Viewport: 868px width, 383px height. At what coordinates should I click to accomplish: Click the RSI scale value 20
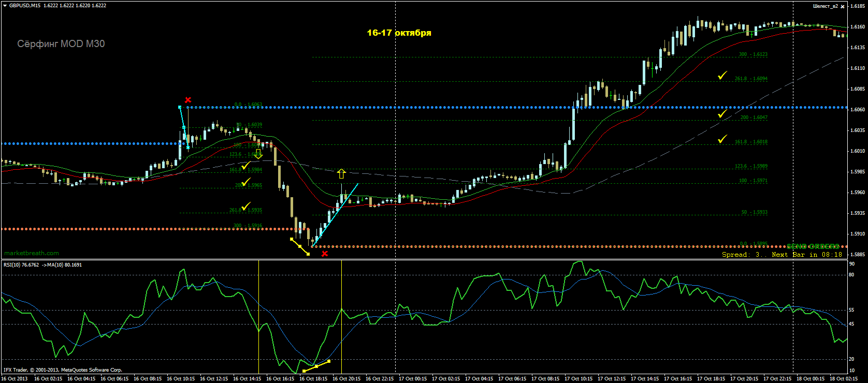point(852,359)
